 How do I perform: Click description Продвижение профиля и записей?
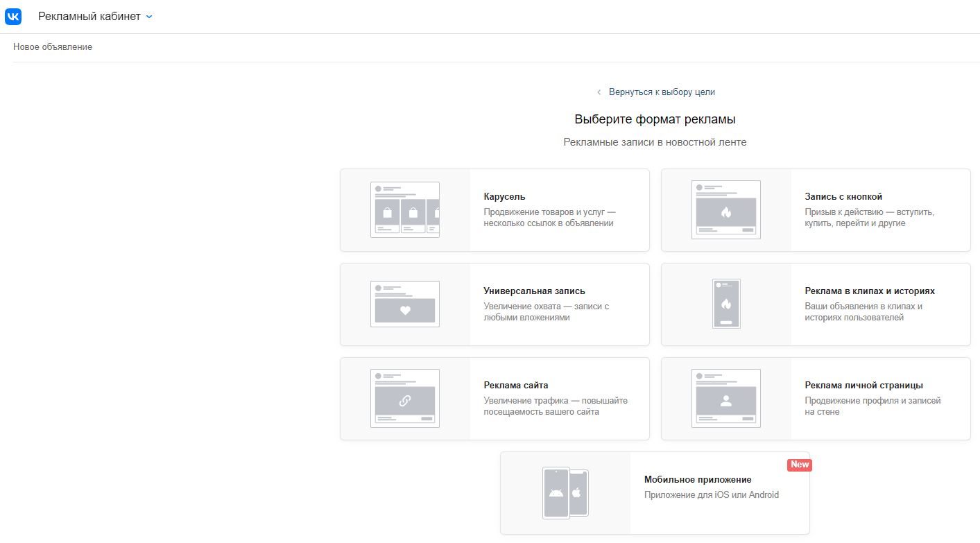click(x=872, y=406)
